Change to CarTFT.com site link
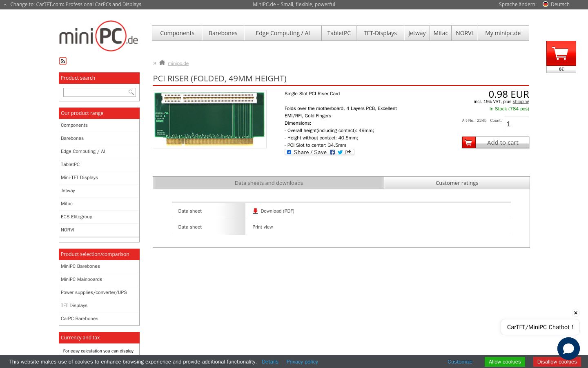Screen dimensions: 588x368 [x=76, y=4]
